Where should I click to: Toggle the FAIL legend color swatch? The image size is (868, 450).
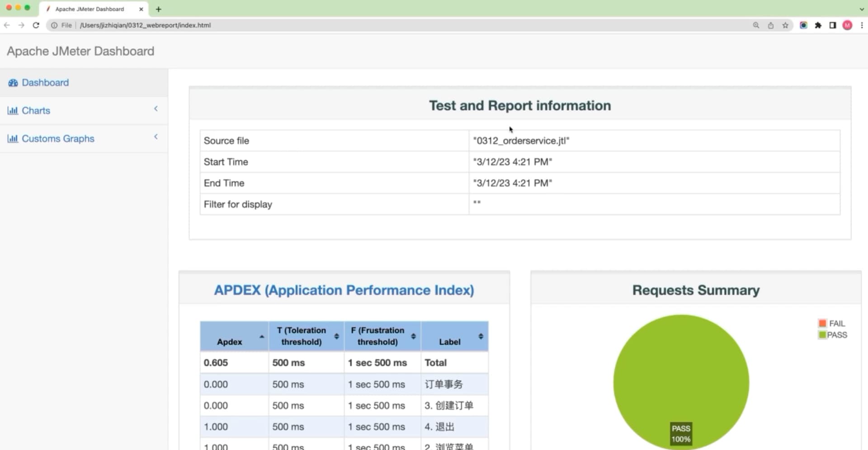click(x=822, y=323)
